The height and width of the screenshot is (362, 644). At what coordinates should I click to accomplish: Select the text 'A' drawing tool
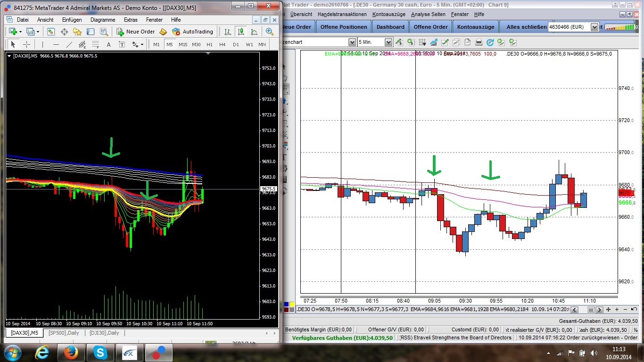[109, 44]
